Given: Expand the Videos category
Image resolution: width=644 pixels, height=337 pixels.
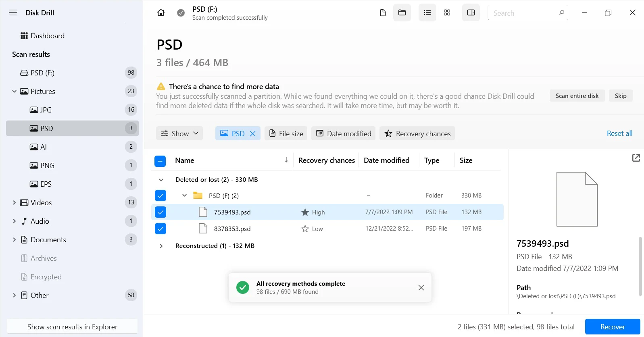Looking at the screenshot, I should (14, 202).
